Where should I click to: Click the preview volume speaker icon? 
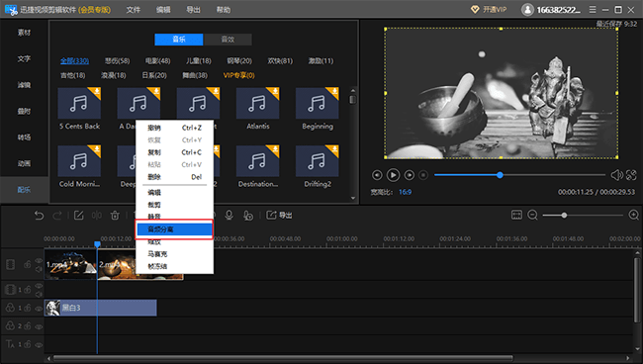coord(616,175)
